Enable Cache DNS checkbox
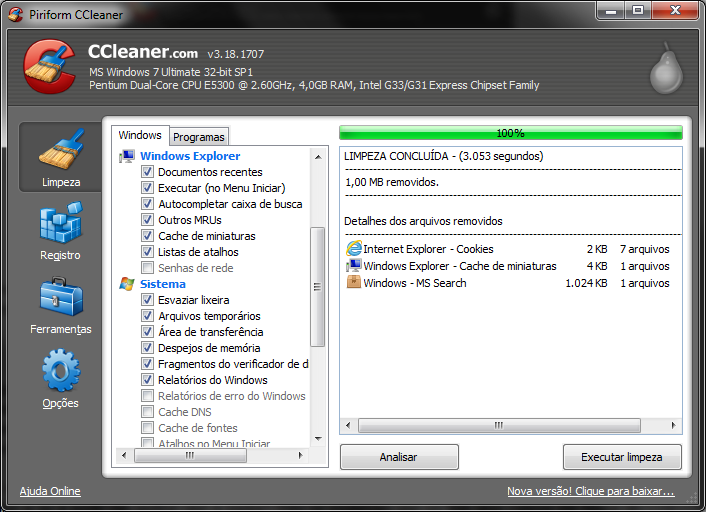 147,412
